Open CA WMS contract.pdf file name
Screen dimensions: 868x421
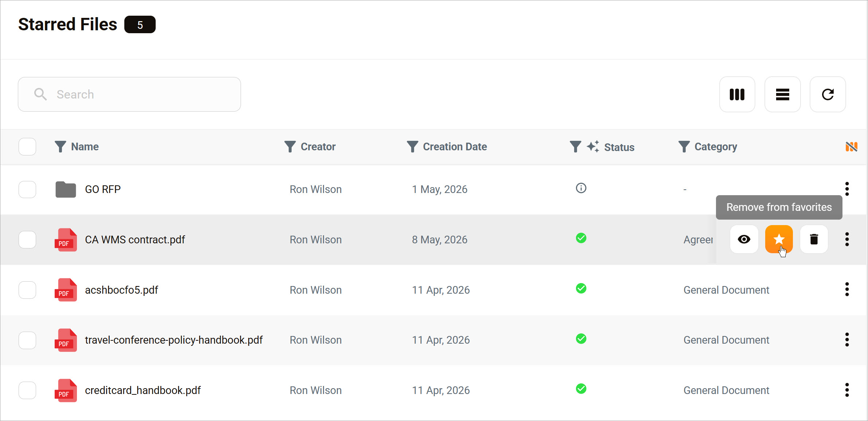(x=135, y=240)
